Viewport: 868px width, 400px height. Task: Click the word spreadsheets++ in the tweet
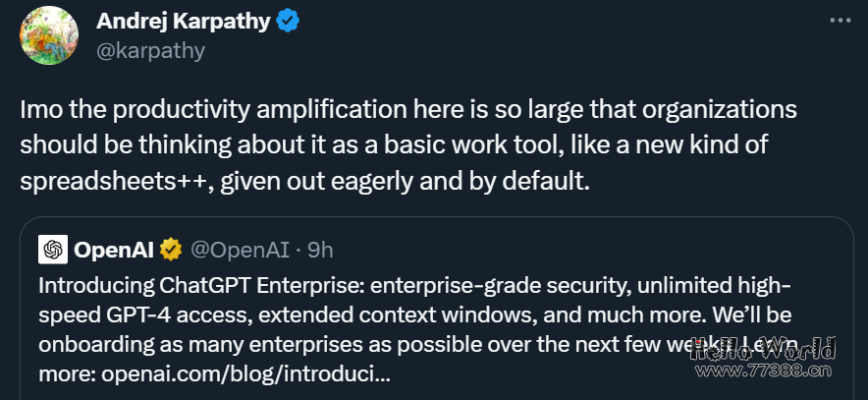118,182
